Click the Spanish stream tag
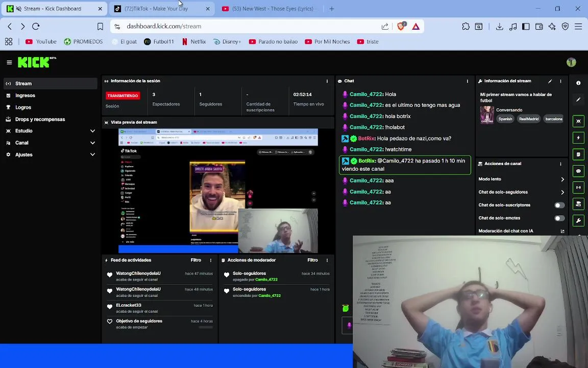The height and width of the screenshot is (368, 588). pos(505,119)
